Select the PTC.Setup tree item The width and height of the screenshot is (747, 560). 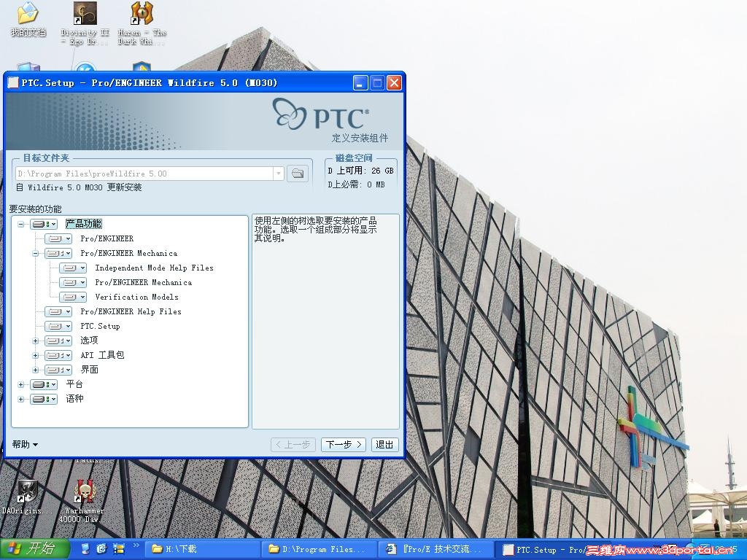[x=100, y=326]
